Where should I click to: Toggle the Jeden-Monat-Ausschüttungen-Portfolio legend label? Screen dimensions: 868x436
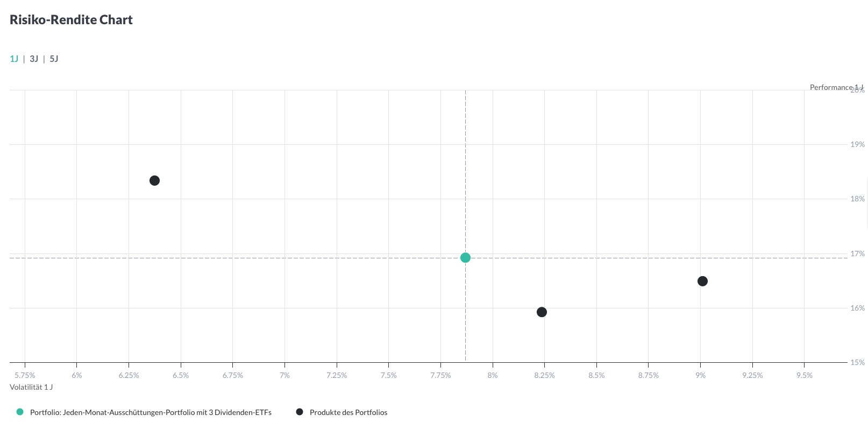click(x=151, y=413)
